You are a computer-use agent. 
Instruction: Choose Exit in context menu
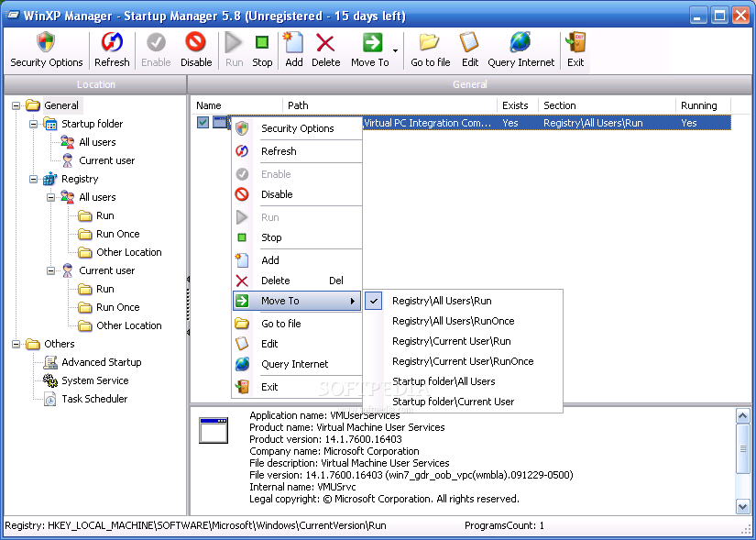pos(297,387)
